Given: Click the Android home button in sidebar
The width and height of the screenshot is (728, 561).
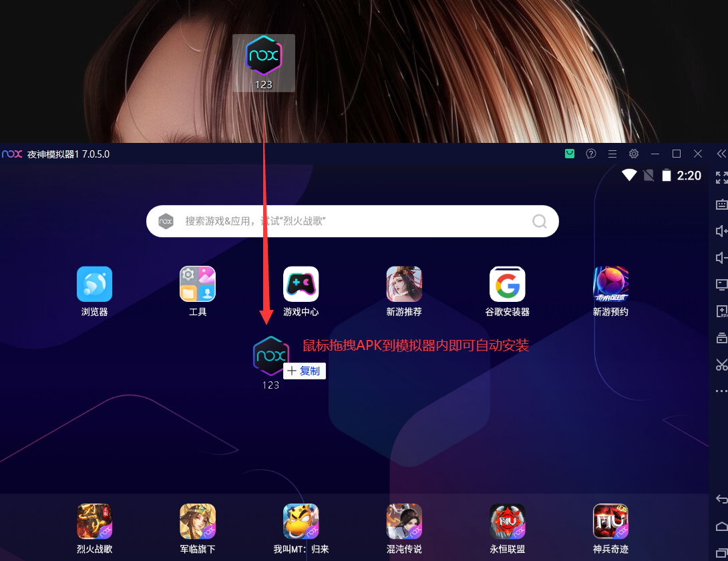Looking at the screenshot, I should [721, 526].
